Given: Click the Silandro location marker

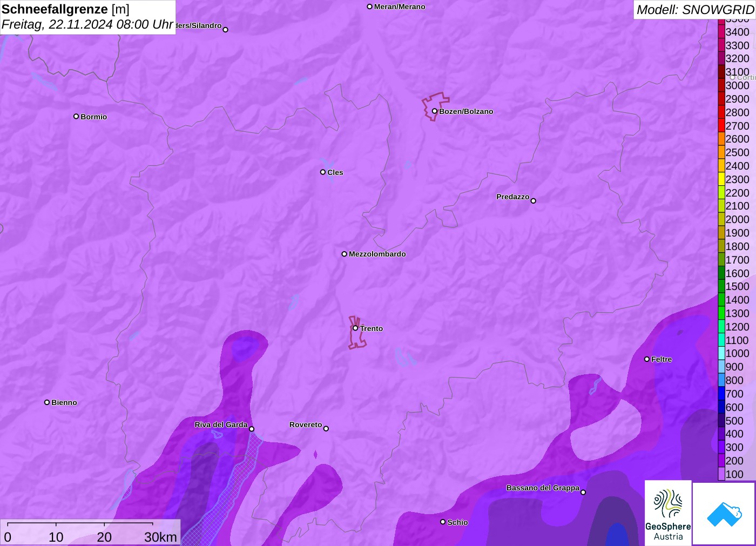Looking at the screenshot, I should coord(226,30).
